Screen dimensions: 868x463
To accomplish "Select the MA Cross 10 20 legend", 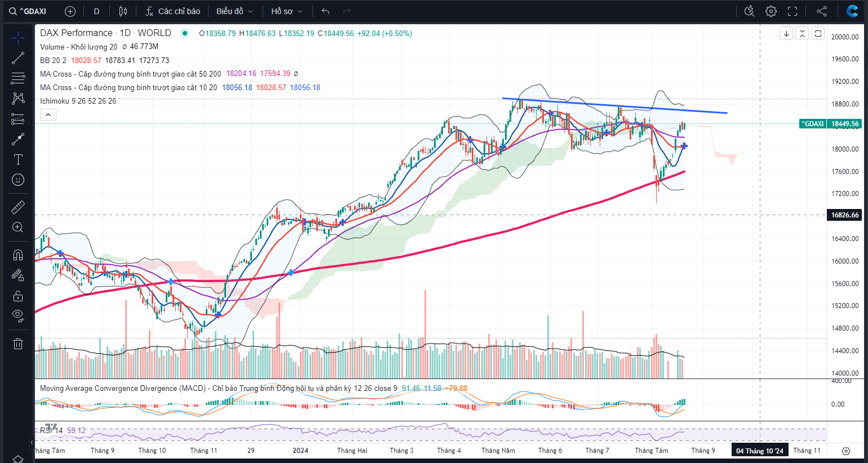I will pyautogui.click(x=128, y=87).
